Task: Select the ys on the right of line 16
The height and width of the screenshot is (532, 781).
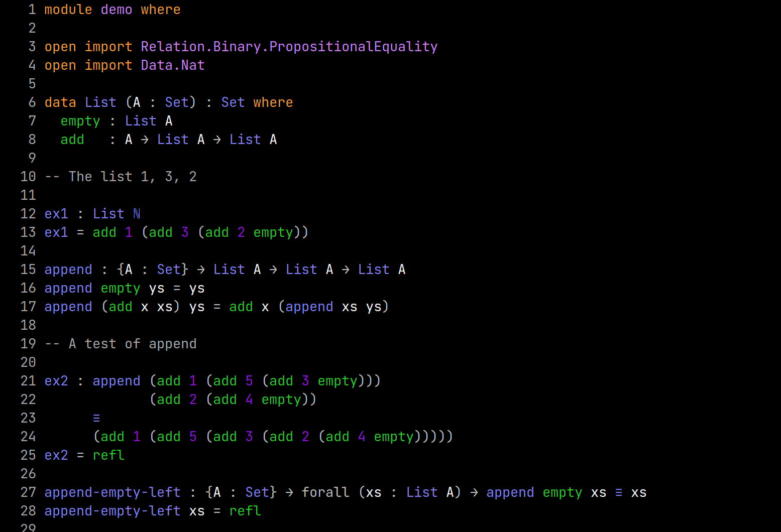Action: 196,288
